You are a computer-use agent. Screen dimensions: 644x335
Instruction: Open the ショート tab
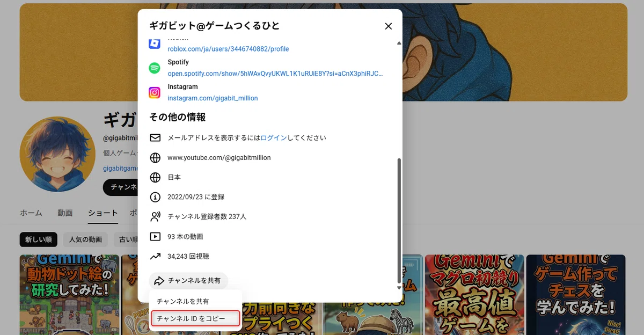point(103,213)
